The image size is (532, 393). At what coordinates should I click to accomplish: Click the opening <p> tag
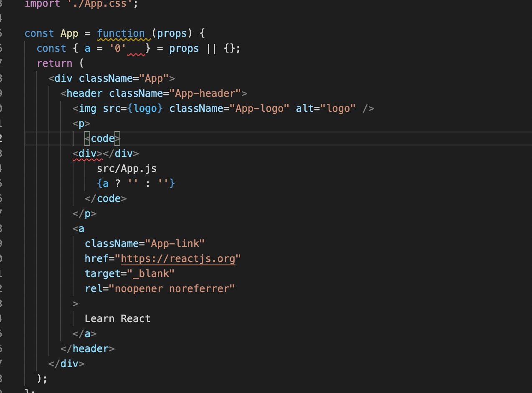click(82, 123)
